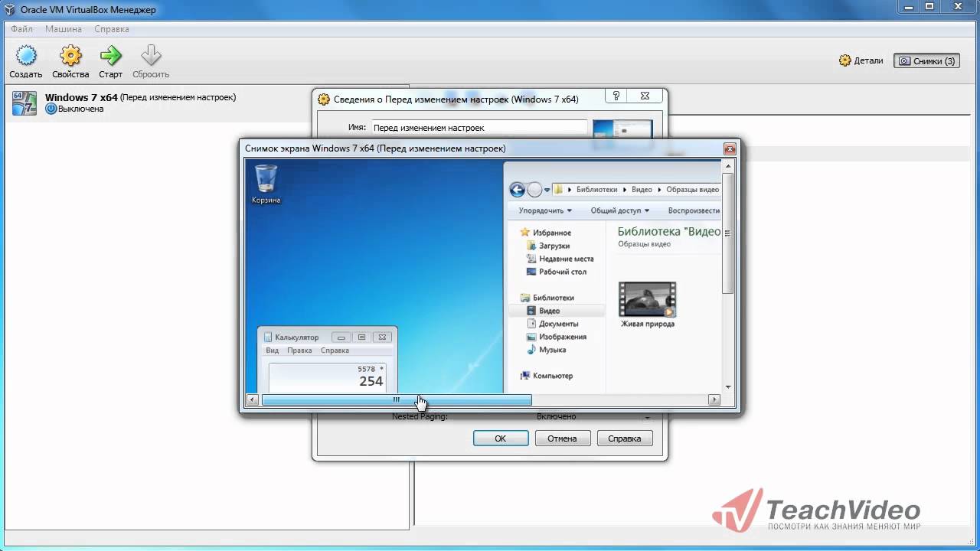980x551 pixels.
Task: Open the Вид menu in Калькулятор
Action: click(272, 350)
